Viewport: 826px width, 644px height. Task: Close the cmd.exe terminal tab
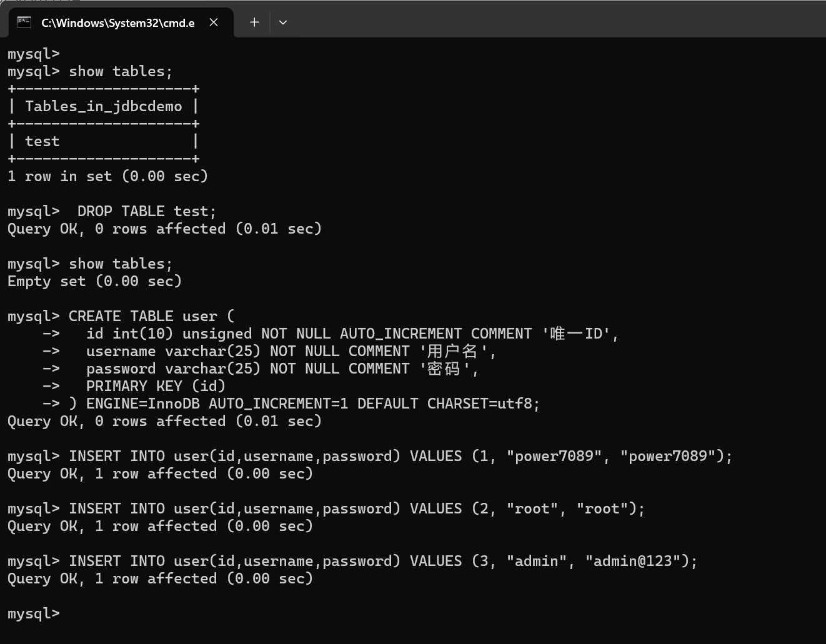pyautogui.click(x=214, y=22)
